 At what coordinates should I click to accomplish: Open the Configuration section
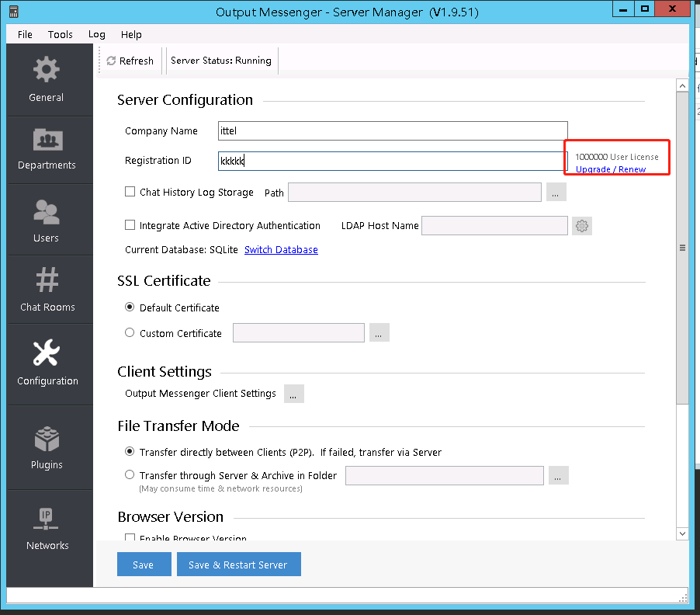click(49, 364)
